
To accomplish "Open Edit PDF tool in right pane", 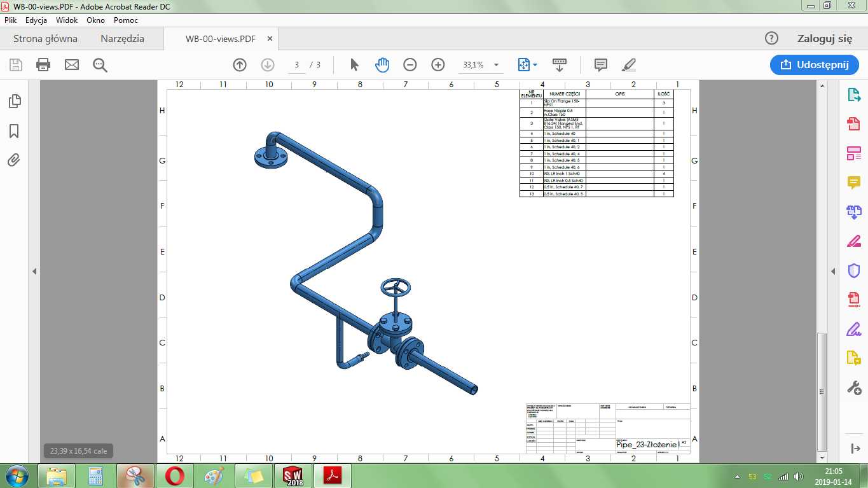I will point(853,153).
